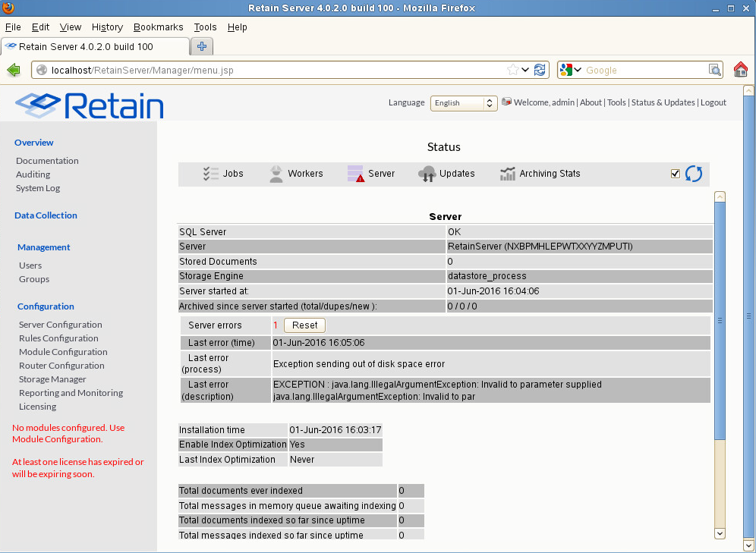The height and width of the screenshot is (553, 756).
Task: Click the "01-Jun-2016 16:03:17" installation time value
Action: click(335, 430)
